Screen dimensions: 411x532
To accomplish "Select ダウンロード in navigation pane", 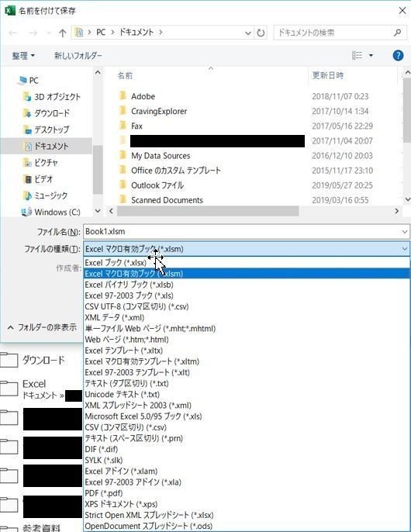I will [x=52, y=113].
